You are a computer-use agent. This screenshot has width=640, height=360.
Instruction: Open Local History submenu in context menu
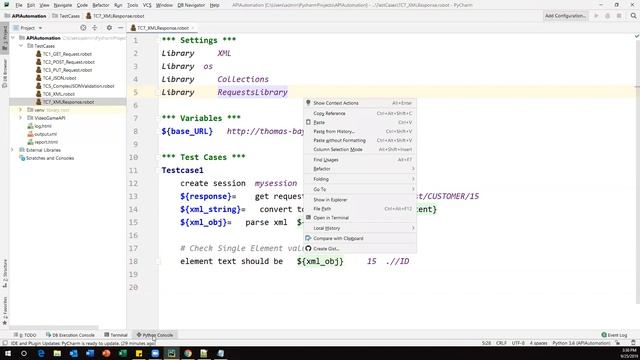tap(360, 228)
